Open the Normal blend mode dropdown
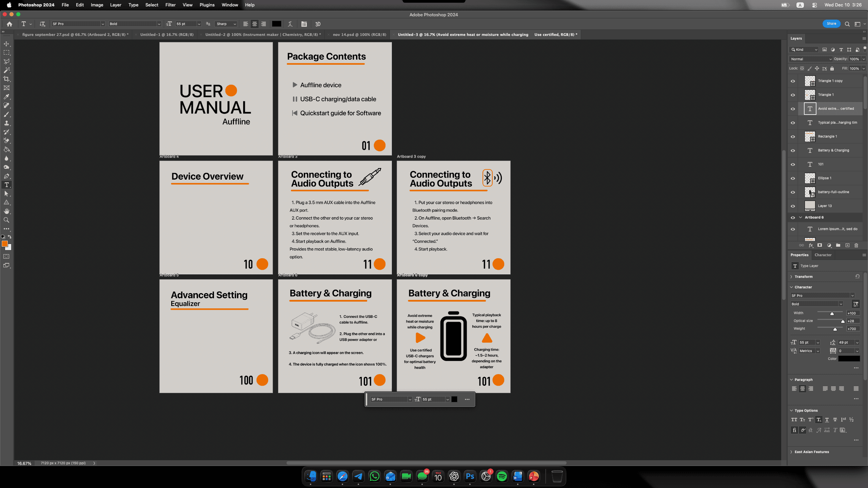The height and width of the screenshot is (488, 868). click(811, 59)
